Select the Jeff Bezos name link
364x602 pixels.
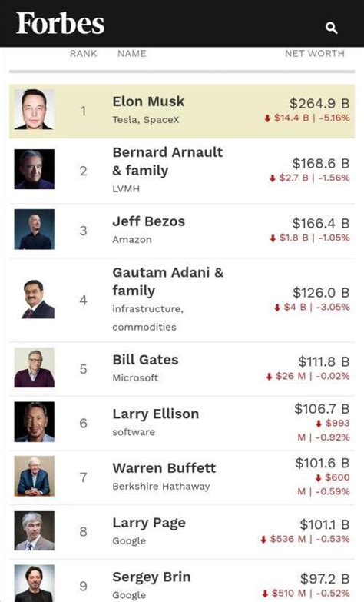(149, 221)
